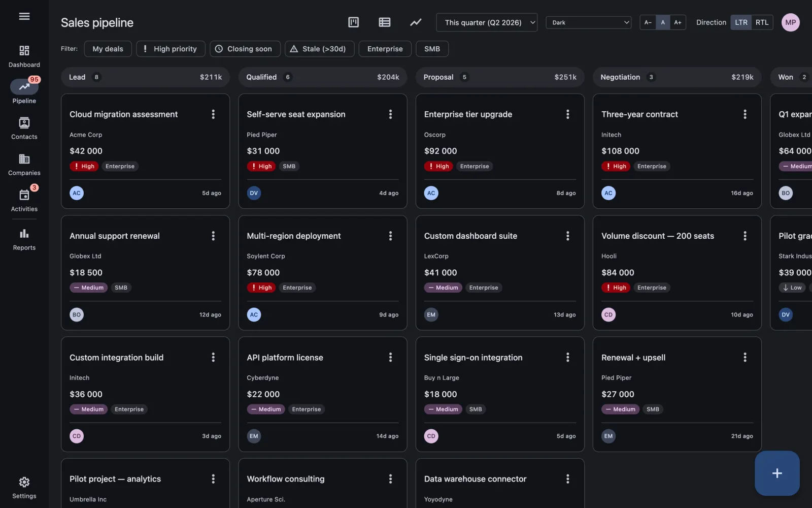Screen dimensions: 812x508
Task: Click BO avatar on Annual support renewal card
Action: [77, 314]
